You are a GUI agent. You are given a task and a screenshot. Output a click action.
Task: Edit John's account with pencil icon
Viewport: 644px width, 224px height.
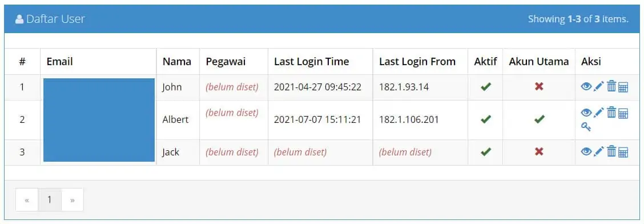point(599,86)
